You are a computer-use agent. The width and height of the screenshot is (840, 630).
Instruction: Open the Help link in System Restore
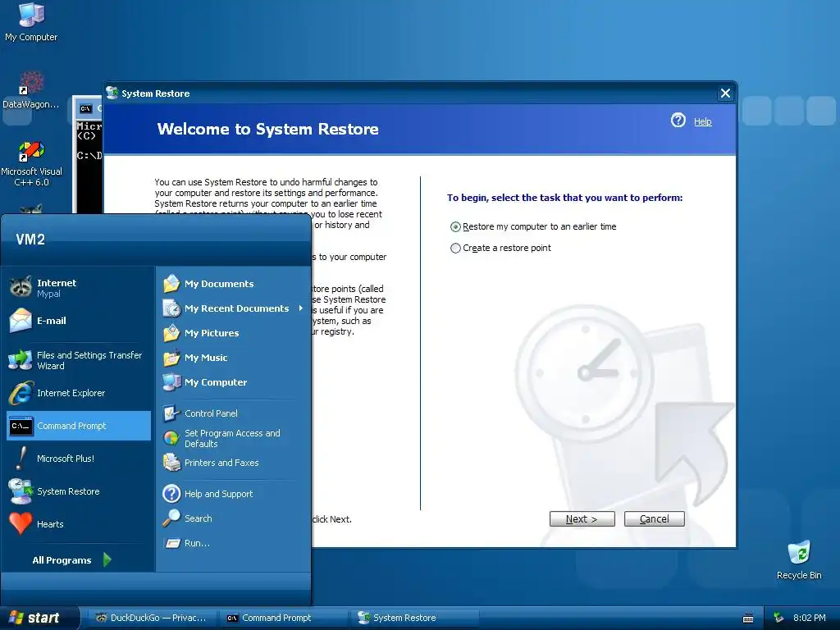coord(702,121)
